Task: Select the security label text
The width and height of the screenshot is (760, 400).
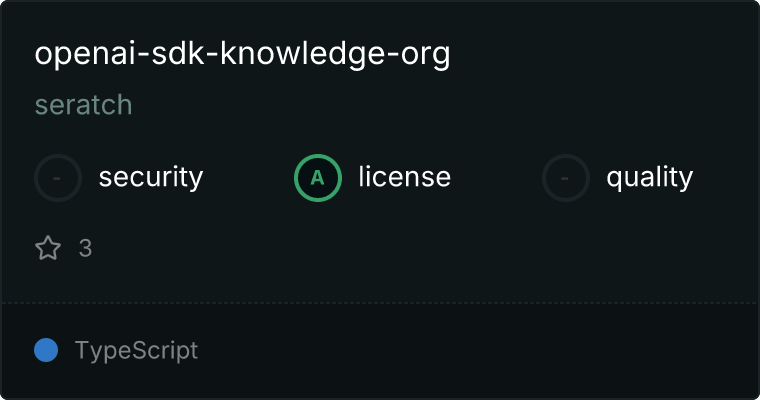Action: [151, 177]
